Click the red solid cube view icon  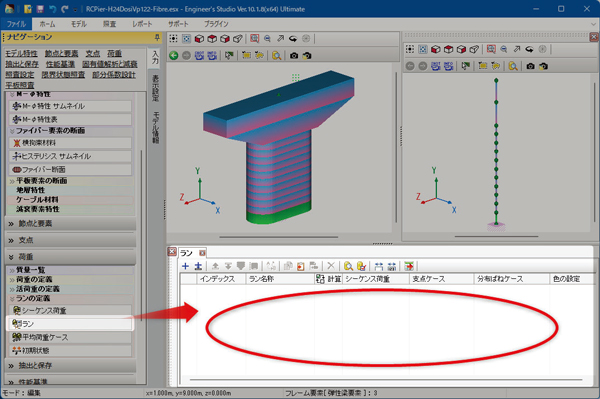point(199,39)
